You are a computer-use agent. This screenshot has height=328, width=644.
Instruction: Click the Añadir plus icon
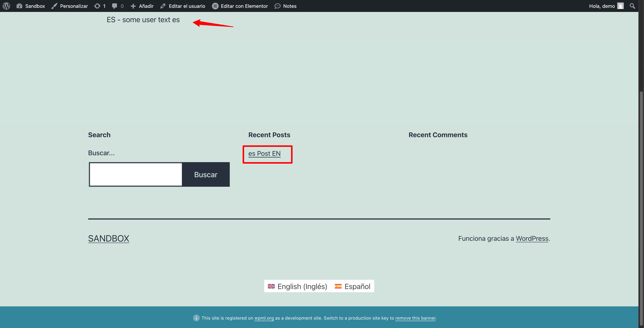pyautogui.click(x=133, y=6)
